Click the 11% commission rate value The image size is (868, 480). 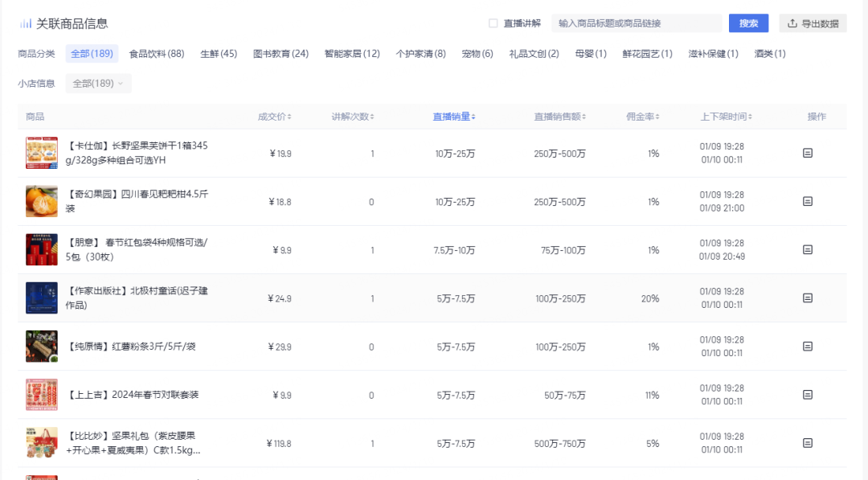(652, 396)
